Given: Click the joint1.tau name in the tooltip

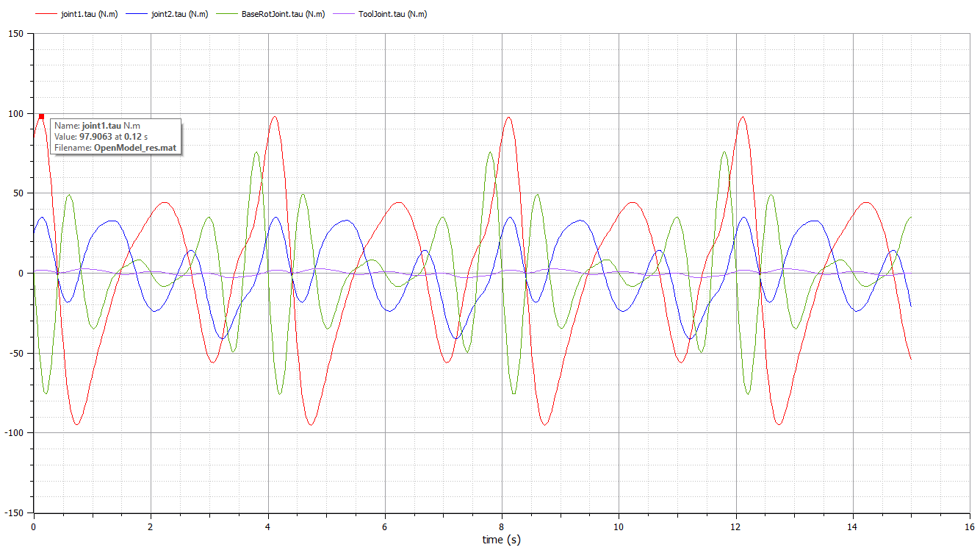Looking at the screenshot, I should pos(101,126).
